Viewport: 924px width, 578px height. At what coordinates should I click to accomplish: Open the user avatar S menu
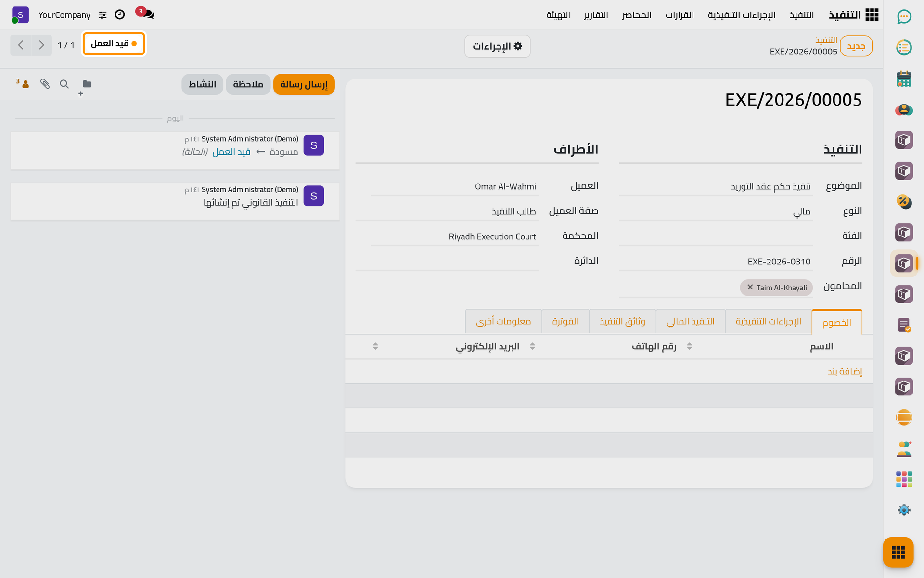click(x=20, y=15)
